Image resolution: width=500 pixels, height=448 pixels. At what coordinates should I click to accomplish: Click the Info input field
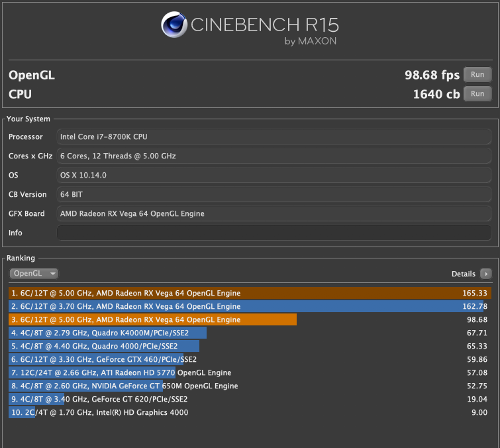pos(274,233)
